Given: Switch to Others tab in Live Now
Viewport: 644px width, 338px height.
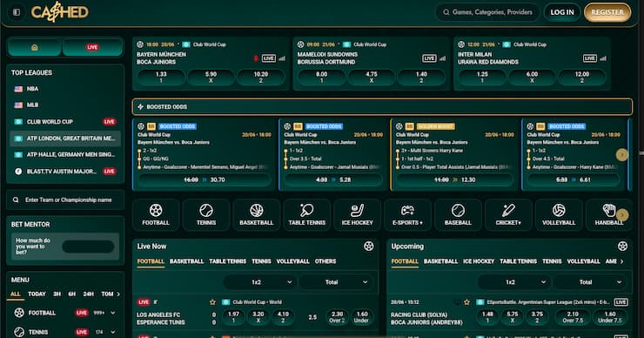Looking at the screenshot, I should coord(325,261).
